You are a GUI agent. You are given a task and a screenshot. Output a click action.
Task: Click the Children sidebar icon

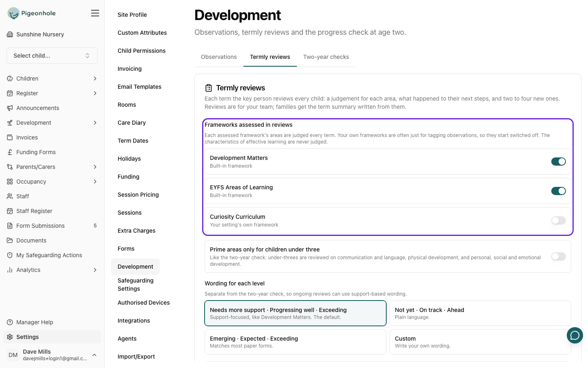pos(10,79)
